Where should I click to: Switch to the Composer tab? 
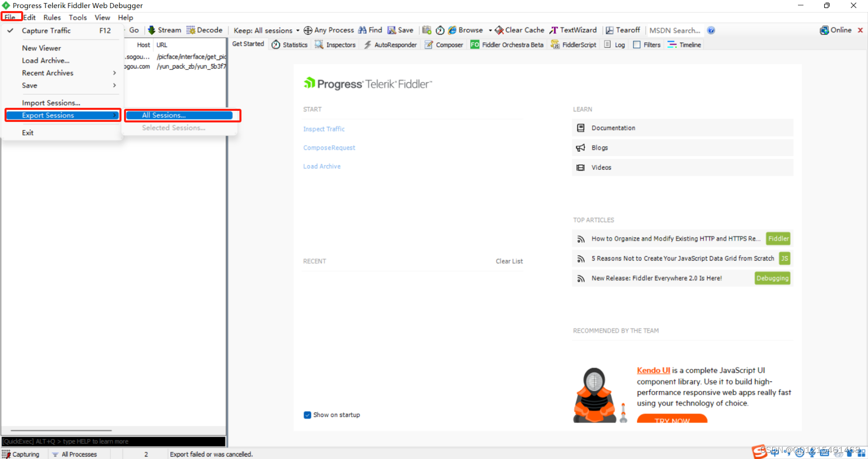point(444,44)
